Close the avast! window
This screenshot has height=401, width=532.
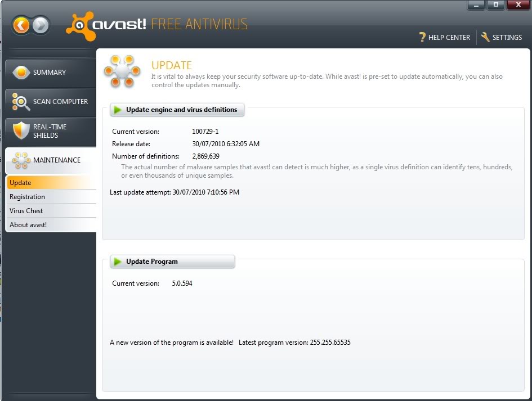[518, 5]
